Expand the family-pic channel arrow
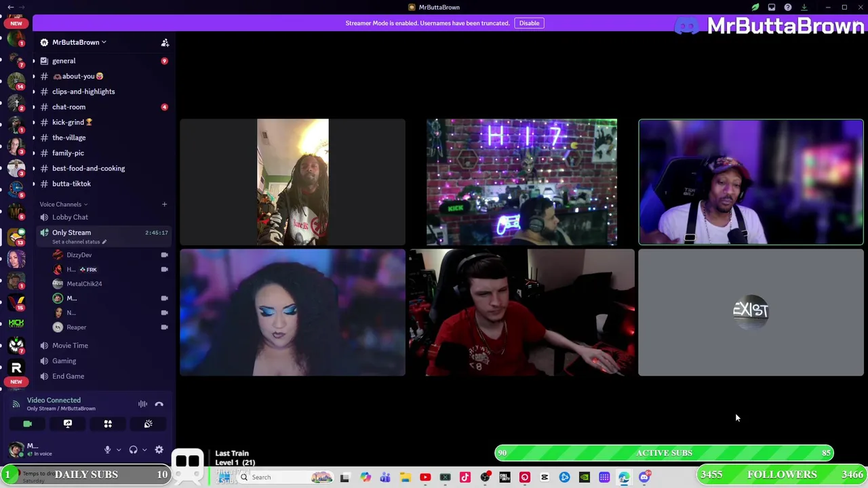Viewport: 868px width, 488px height. pos(33,153)
